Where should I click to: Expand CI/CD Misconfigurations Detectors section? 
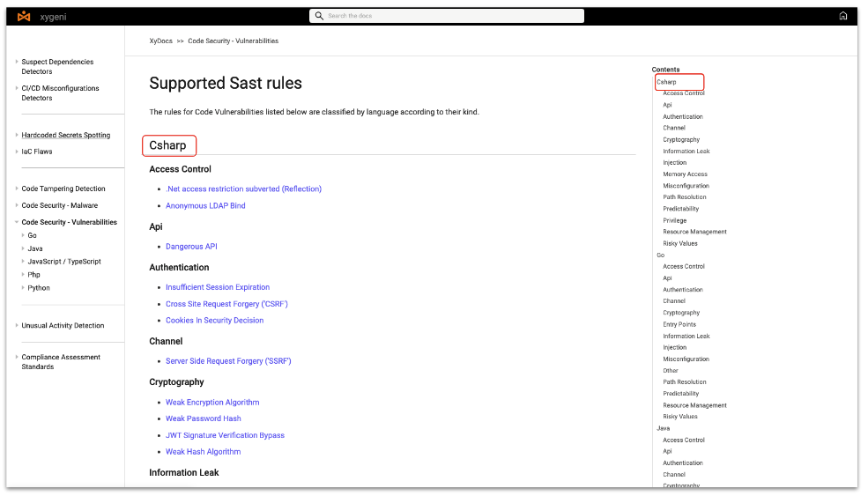coord(17,88)
